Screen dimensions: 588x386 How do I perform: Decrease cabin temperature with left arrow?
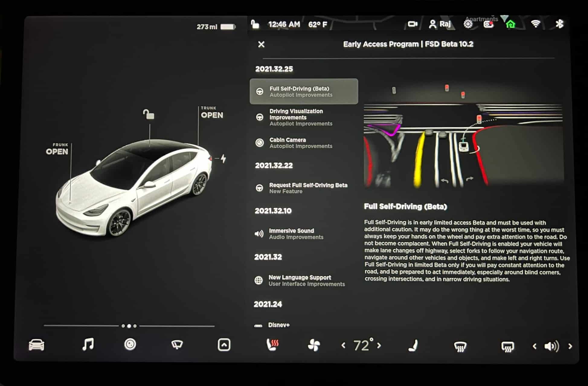click(343, 345)
